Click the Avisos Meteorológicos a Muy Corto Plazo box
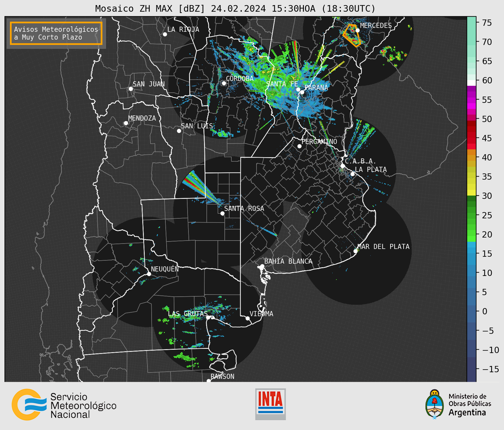The width and height of the screenshot is (504, 430). point(56,33)
